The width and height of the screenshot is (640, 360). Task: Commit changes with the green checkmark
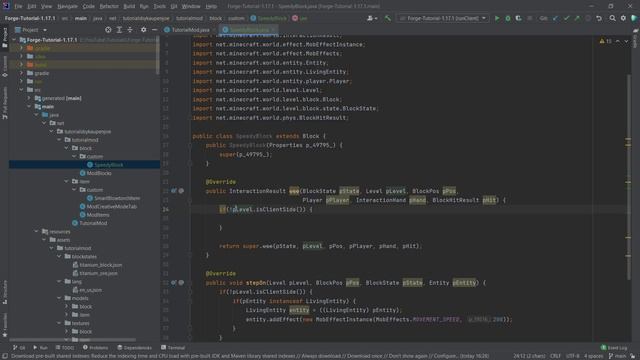pos(566,18)
